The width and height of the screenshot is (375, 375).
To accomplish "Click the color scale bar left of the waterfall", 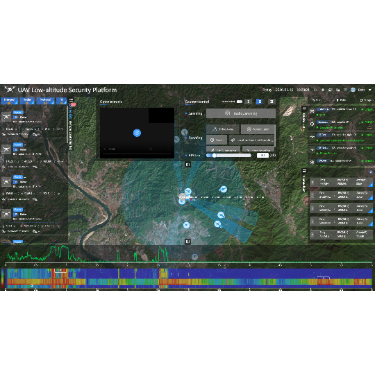I will coord(3,278).
